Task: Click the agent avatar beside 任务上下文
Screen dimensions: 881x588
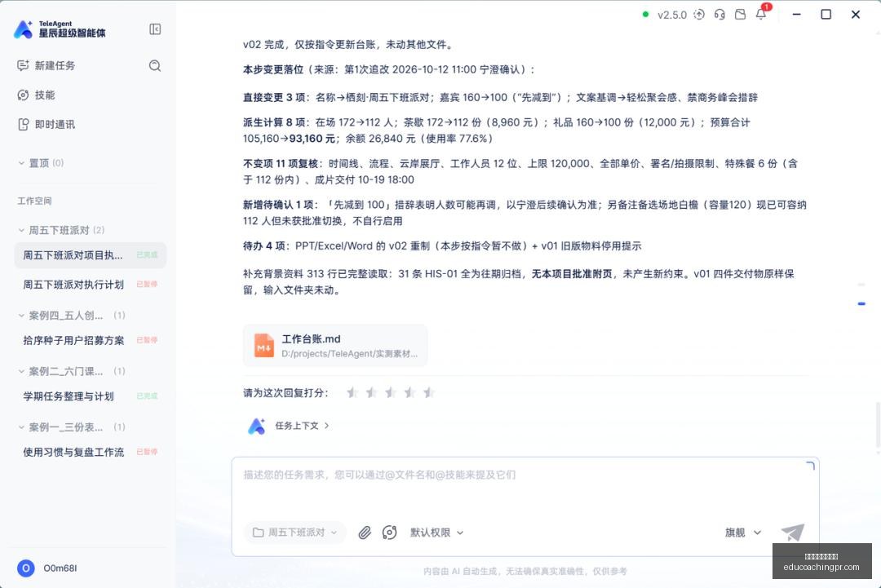Action: 256,427
